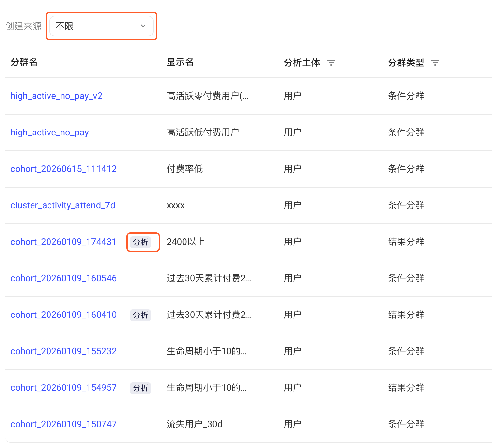Click 用户 in the xxxx row
This screenshot has height=448, width=492.
point(293,205)
